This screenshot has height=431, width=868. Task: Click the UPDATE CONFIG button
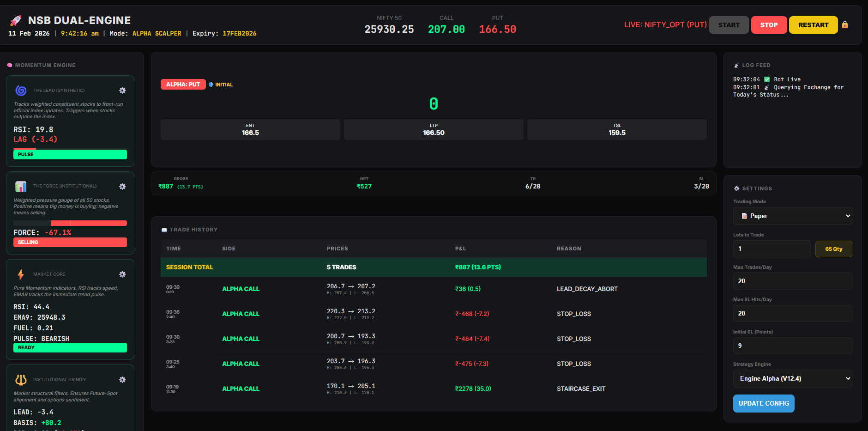tap(764, 403)
